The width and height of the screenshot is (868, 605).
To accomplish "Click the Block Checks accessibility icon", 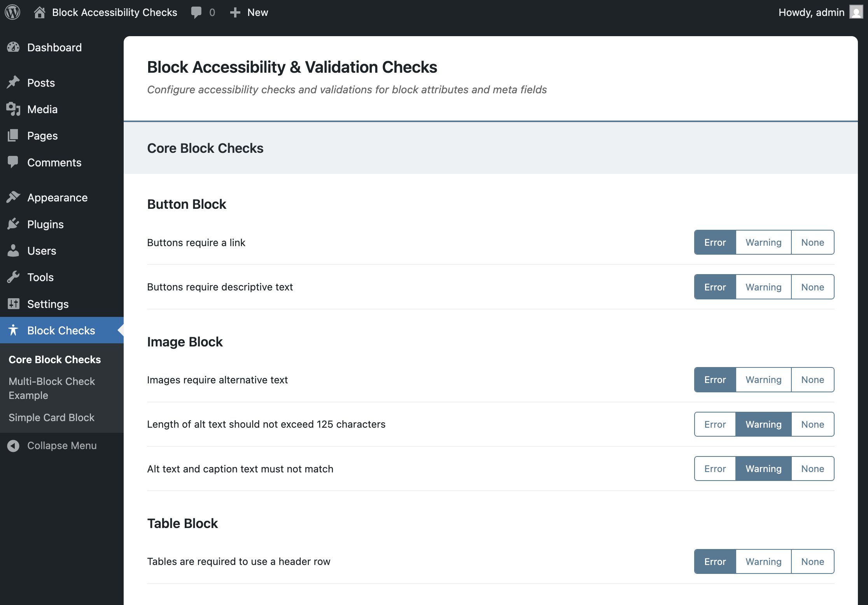I will click(14, 330).
